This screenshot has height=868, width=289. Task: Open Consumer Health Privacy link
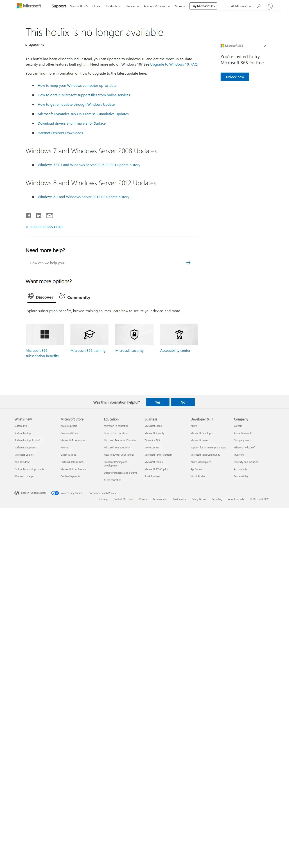tap(102, 493)
